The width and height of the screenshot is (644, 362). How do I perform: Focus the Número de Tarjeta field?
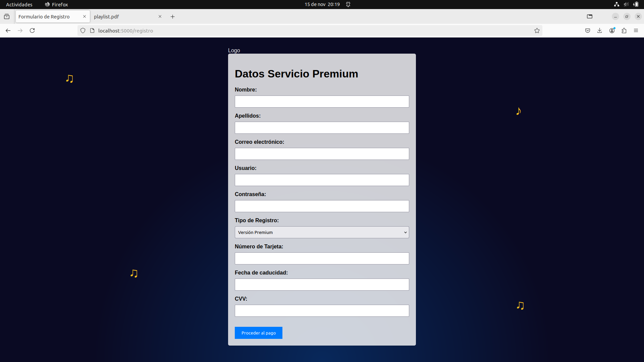322,258
